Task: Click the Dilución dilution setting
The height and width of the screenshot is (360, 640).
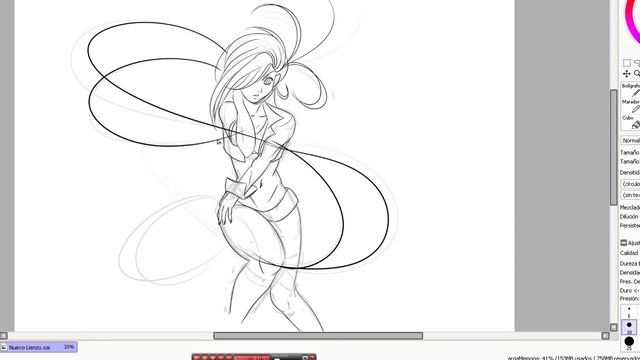Action: pyautogui.click(x=629, y=216)
